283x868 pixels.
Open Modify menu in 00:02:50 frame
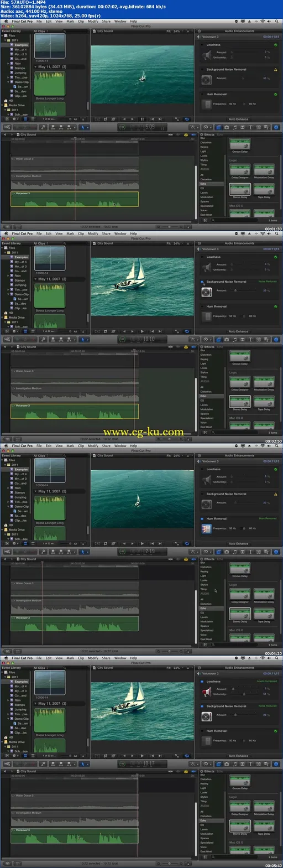[x=93, y=233]
